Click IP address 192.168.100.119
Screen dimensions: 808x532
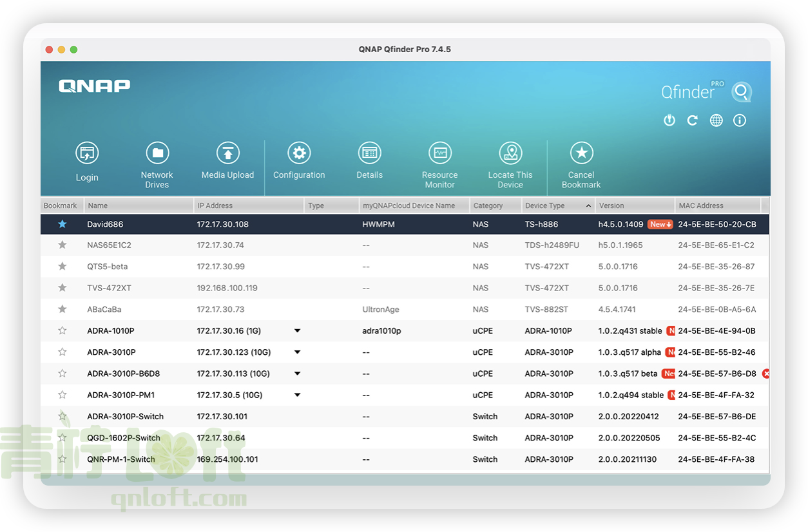coord(227,288)
